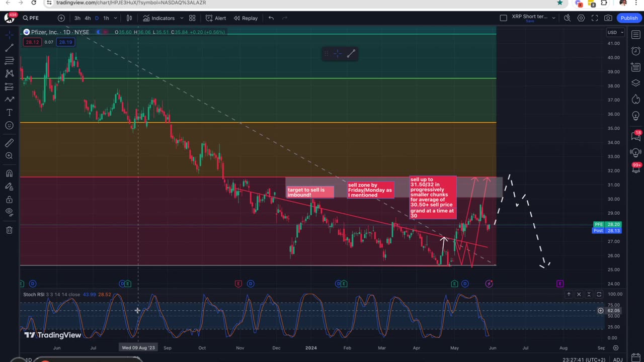This screenshot has width=644, height=362.
Task: Click the browser bookmark star icon
Action: click(x=559, y=3)
